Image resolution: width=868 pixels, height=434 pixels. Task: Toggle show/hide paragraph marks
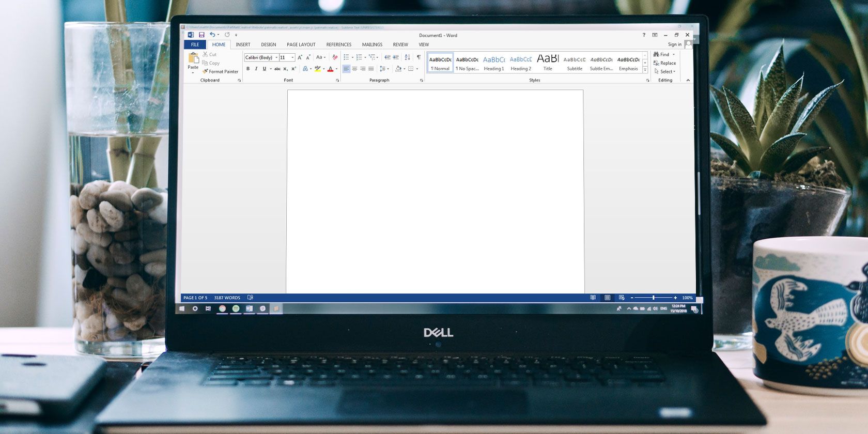419,57
